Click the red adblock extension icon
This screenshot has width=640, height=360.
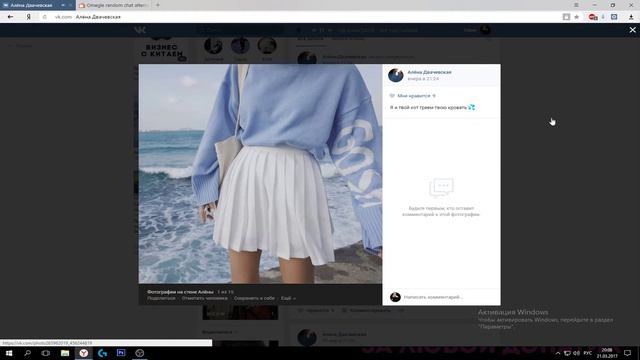coord(593,17)
